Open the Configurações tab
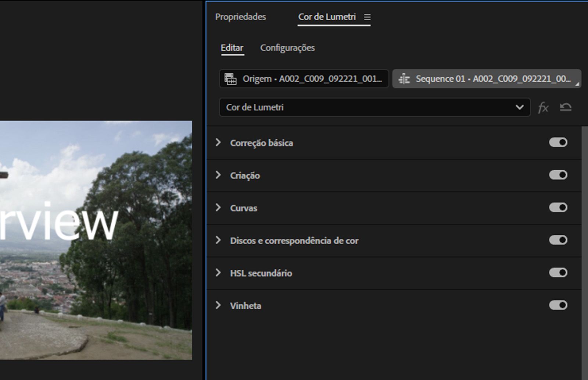 pos(287,48)
